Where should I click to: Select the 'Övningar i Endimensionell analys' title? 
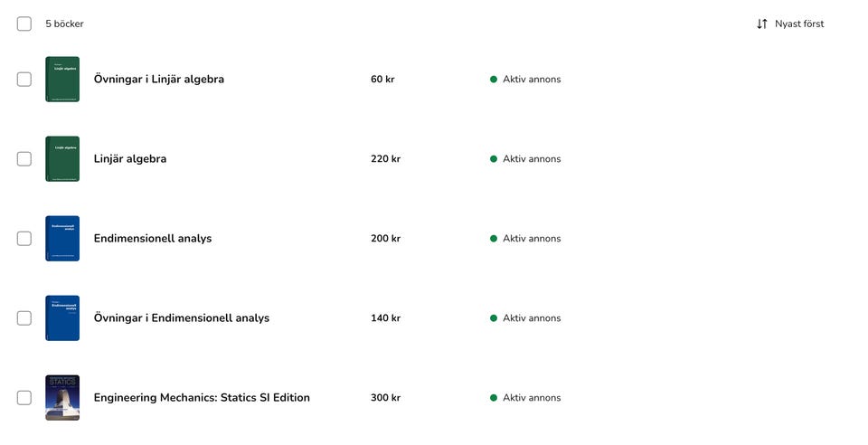point(182,318)
